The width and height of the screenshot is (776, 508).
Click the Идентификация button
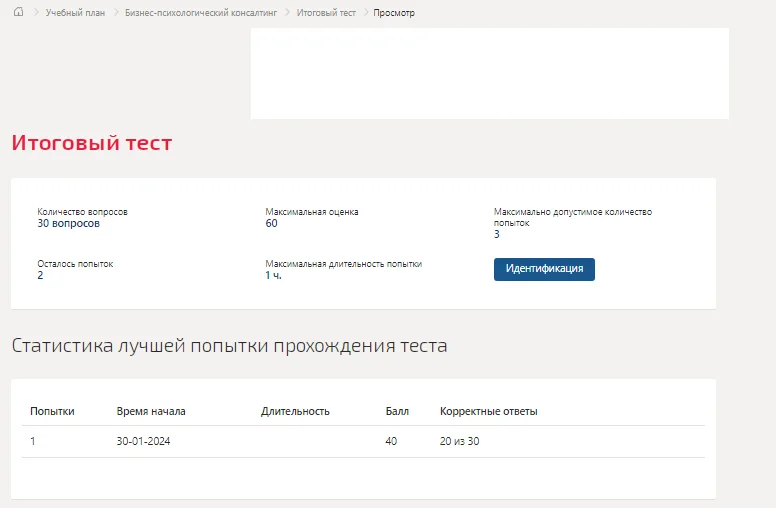(x=544, y=269)
